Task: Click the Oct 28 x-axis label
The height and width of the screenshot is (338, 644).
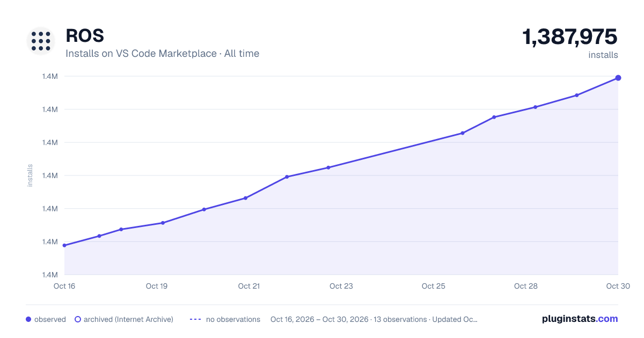Action: [x=526, y=286]
